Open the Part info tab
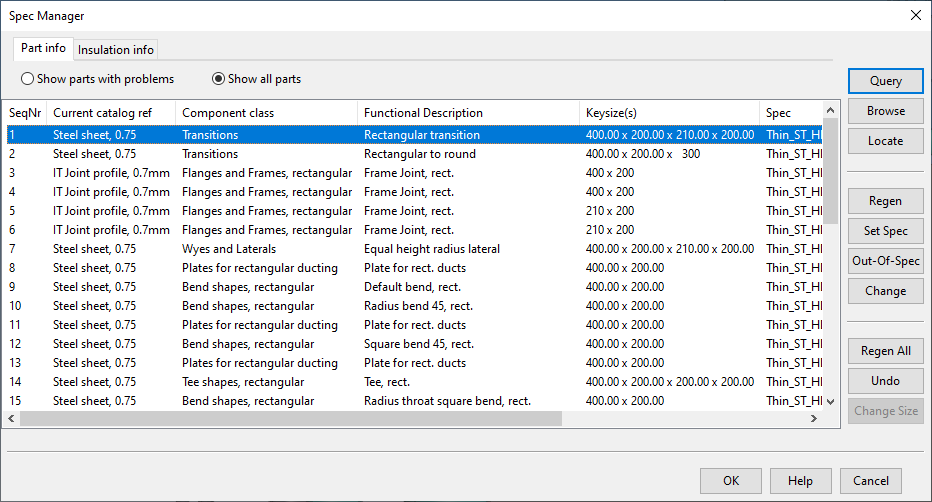Viewport: 932px width, 502px height. pos(43,49)
